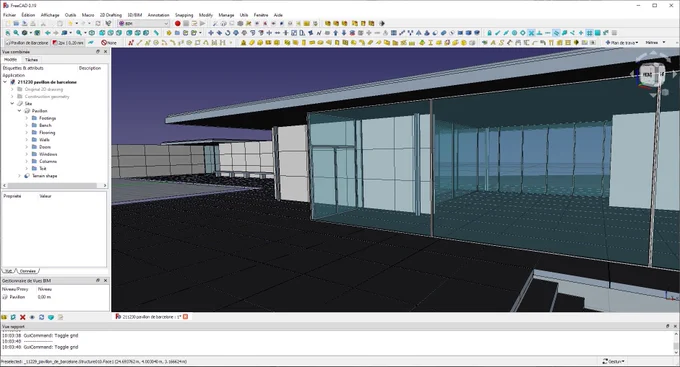Click the red macro record button
This screenshot has height=367, width=680.
177,23
